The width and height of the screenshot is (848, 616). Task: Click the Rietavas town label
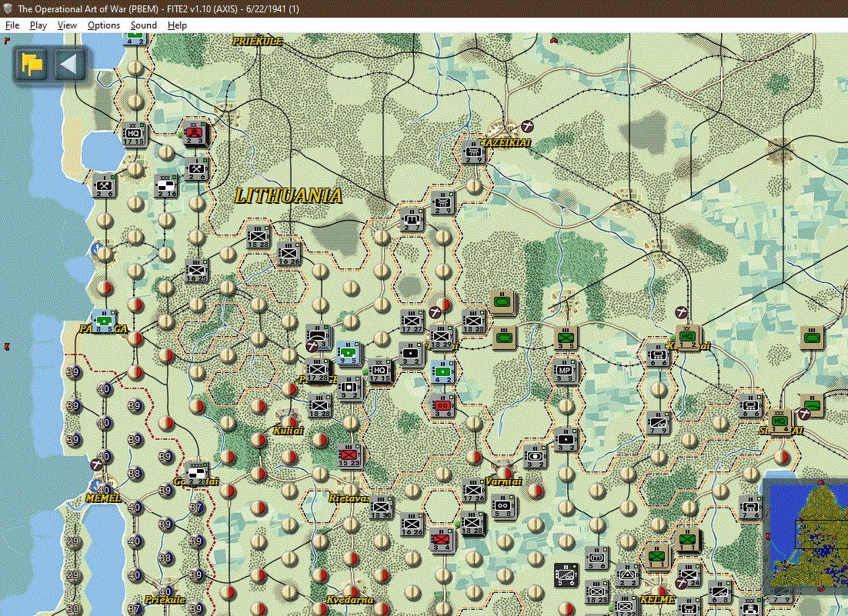pos(349,498)
